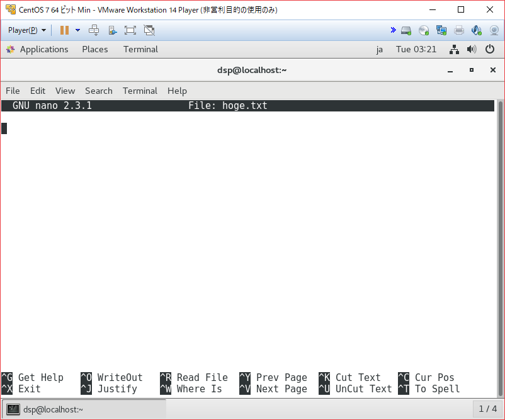Screen dimensions: 505x420
Task: Click the '^T To Spell' shortcut text
Action: pyautogui.click(x=429, y=389)
